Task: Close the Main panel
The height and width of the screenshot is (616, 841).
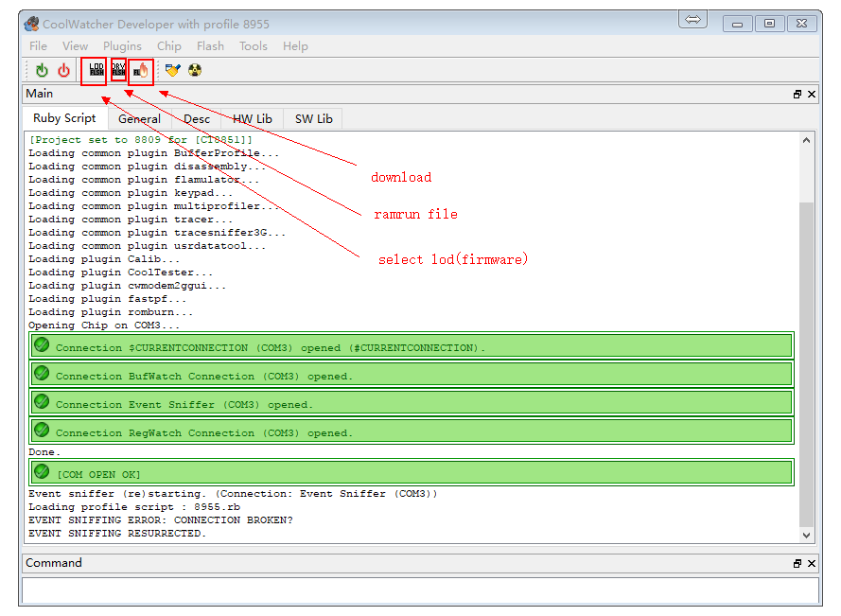Action: tap(812, 94)
